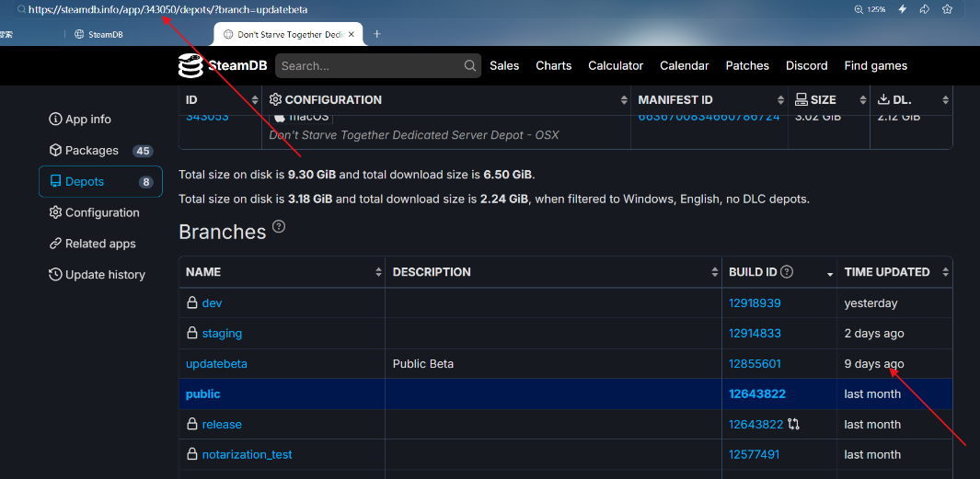This screenshot has height=479, width=980.
Task: Open the Packages section in the sidebar
Action: pyautogui.click(x=91, y=151)
